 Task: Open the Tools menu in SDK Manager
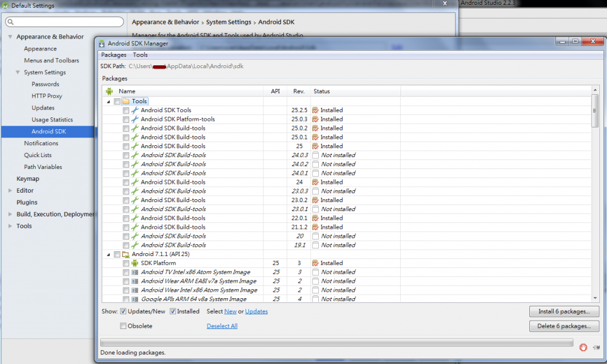(140, 55)
